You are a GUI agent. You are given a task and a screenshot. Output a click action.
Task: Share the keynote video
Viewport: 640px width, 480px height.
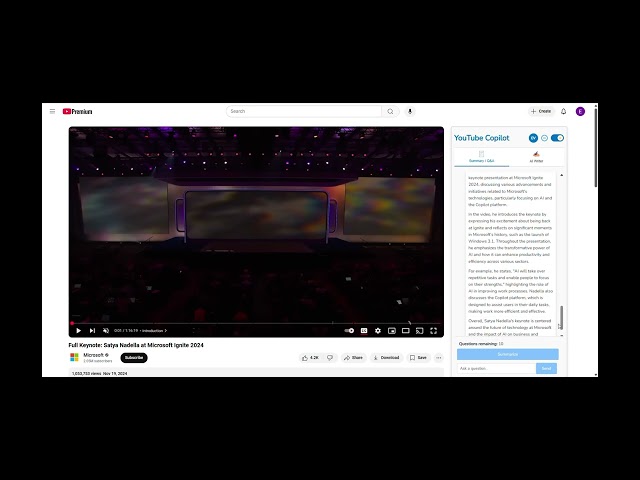tap(353, 358)
